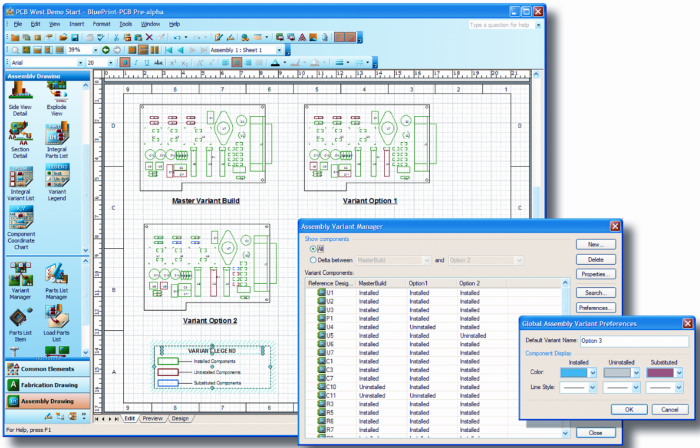Open the Tools menu
Image resolution: width=700 pixels, height=448 pixels.
pyautogui.click(x=126, y=24)
